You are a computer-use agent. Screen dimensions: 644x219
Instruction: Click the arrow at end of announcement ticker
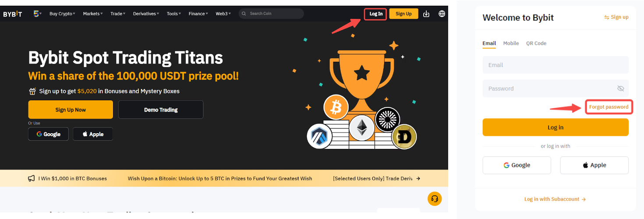click(x=418, y=178)
